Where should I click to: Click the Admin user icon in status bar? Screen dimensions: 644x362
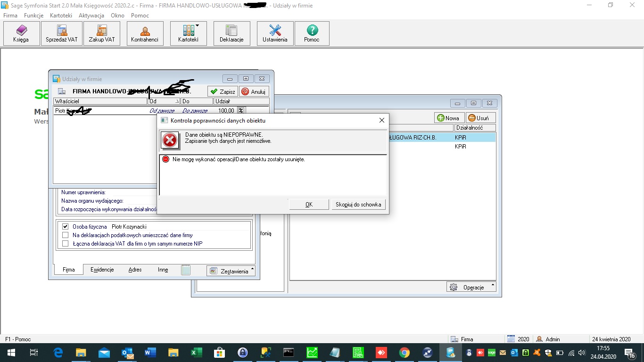539,339
